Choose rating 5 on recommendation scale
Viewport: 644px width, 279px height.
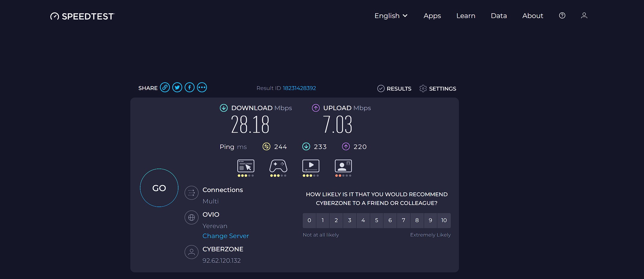coord(377,220)
